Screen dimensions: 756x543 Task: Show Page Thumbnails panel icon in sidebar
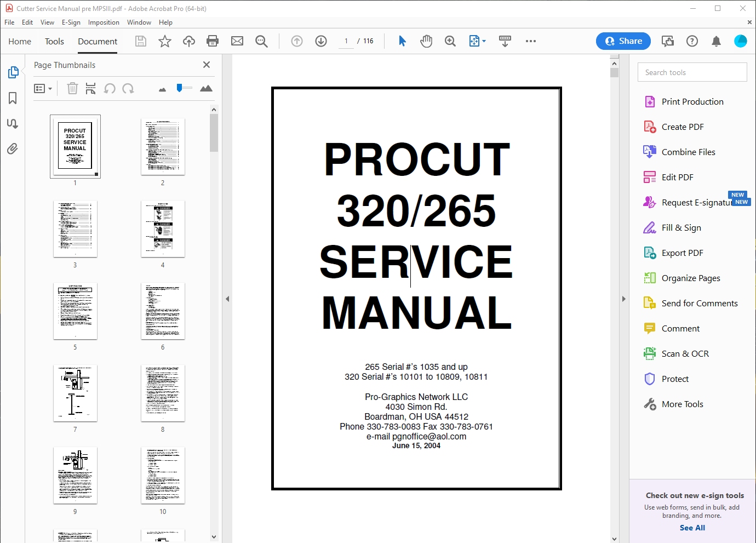click(x=13, y=72)
